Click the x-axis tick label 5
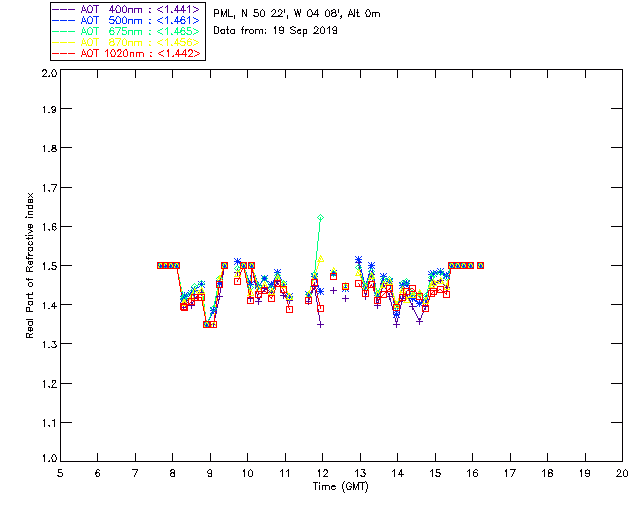Image resolution: width=640 pixels, height=512 pixels. pyautogui.click(x=60, y=473)
